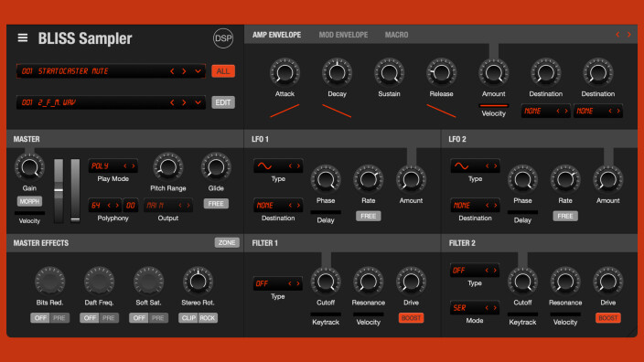Open the LFO 1 Destination NONE selector
This screenshot has width=644, height=362.
click(x=278, y=205)
